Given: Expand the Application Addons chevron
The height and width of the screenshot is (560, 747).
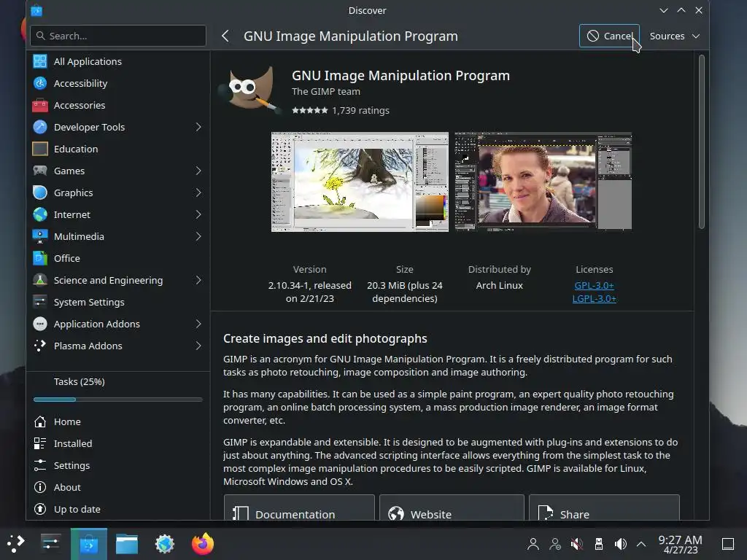Looking at the screenshot, I should 198,324.
